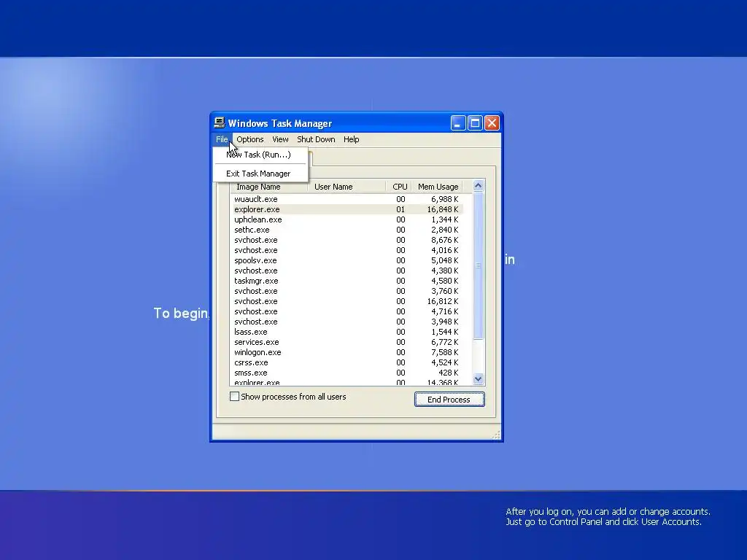Viewport: 747px width, 560px height.
Task: Open the Options menu
Action: tap(250, 139)
